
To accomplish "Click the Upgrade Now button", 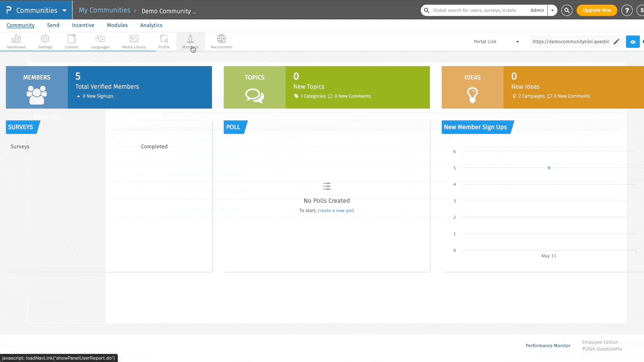I will [x=597, y=10].
